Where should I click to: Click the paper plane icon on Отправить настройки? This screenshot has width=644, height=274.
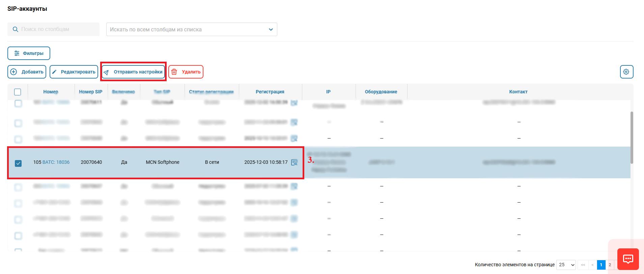coord(106,72)
